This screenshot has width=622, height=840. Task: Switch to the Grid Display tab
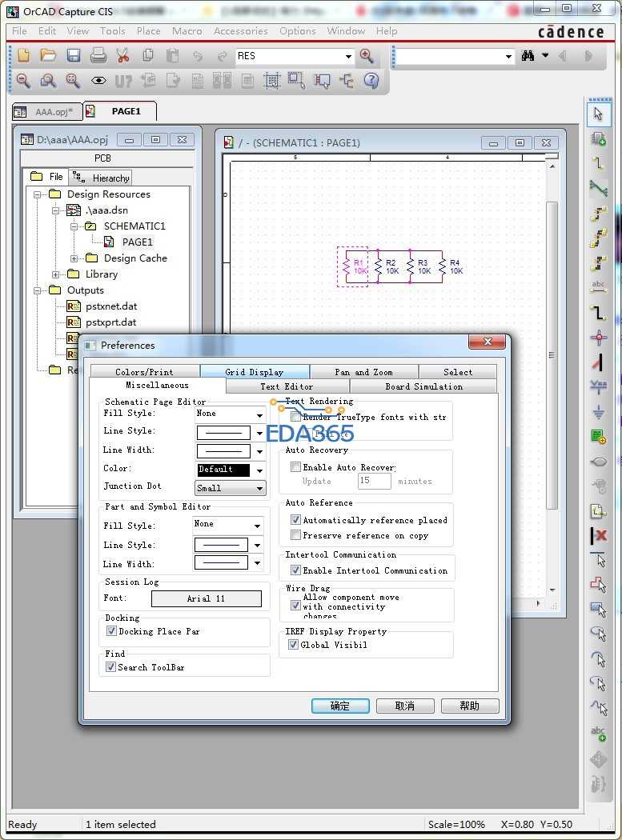point(254,372)
